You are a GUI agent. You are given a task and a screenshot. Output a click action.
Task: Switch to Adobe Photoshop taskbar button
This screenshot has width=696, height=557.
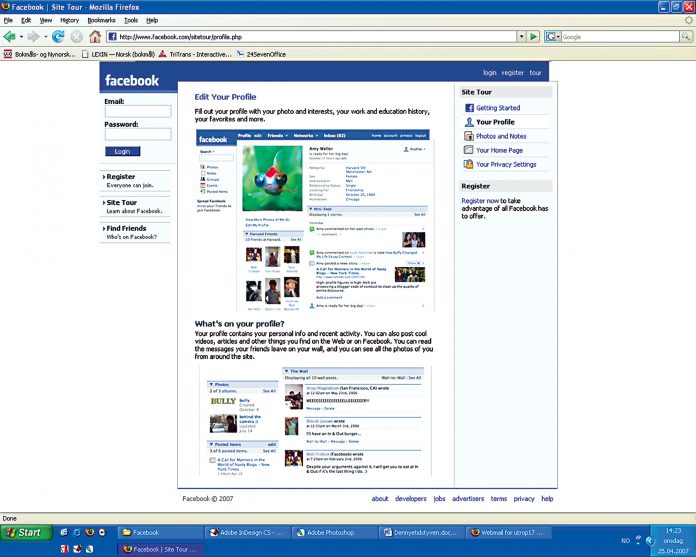click(x=333, y=532)
